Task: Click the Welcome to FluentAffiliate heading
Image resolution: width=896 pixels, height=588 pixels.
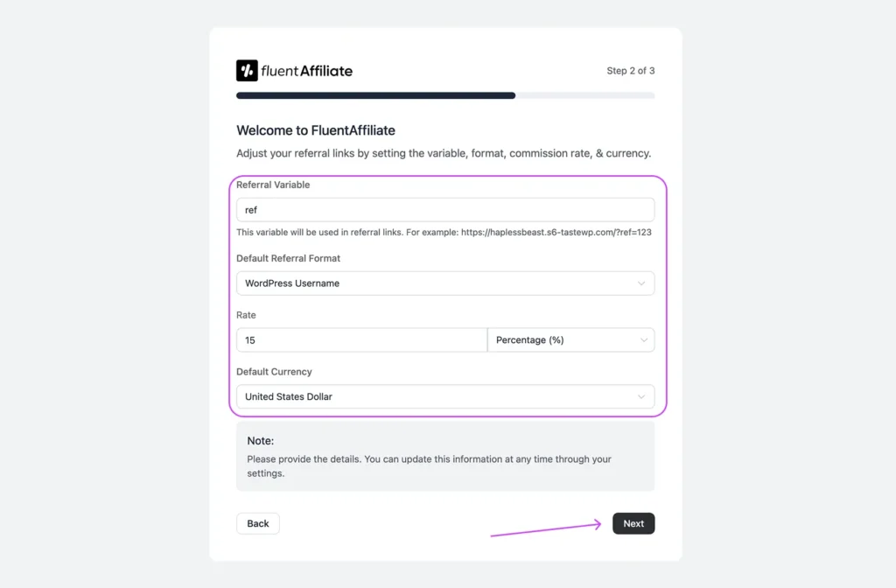Action: 316,129
